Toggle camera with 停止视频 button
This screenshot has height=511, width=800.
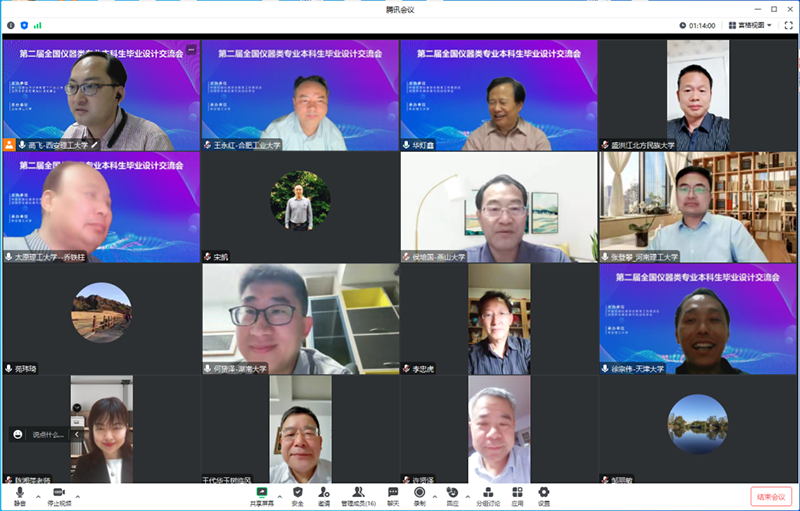tap(59, 494)
